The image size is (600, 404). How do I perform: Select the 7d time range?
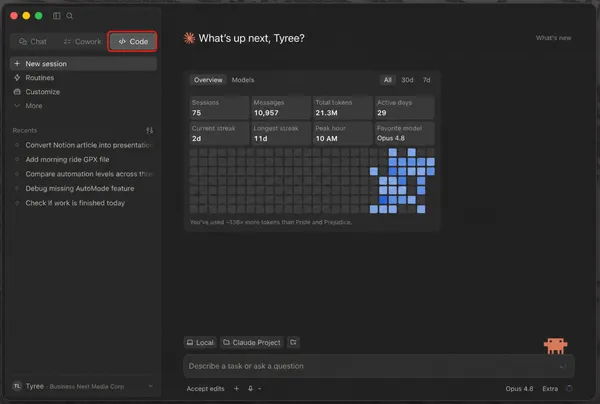click(426, 80)
